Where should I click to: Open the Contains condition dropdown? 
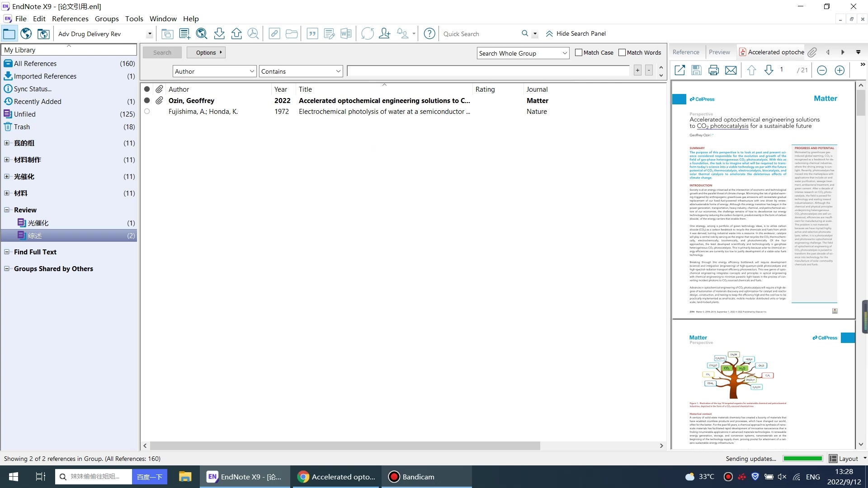301,71
